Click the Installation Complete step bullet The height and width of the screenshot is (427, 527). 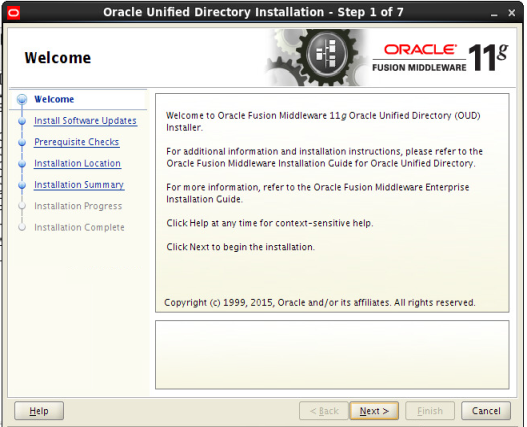[x=22, y=227]
